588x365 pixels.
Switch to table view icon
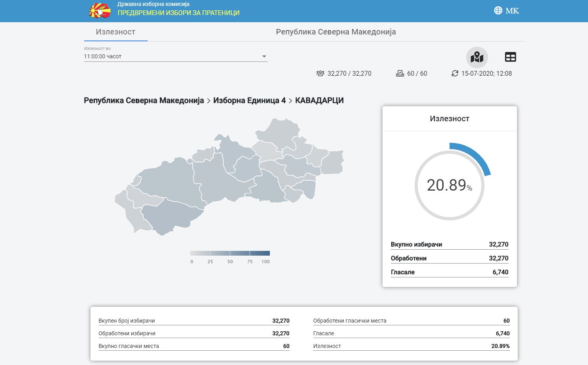point(510,57)
